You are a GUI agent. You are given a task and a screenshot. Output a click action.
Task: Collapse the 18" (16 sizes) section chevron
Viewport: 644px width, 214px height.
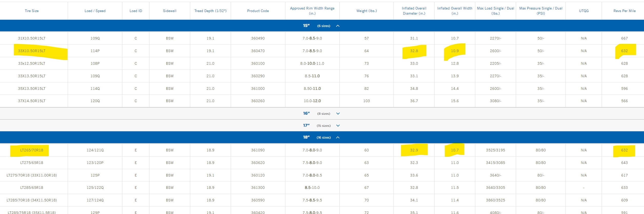[338, 138]
